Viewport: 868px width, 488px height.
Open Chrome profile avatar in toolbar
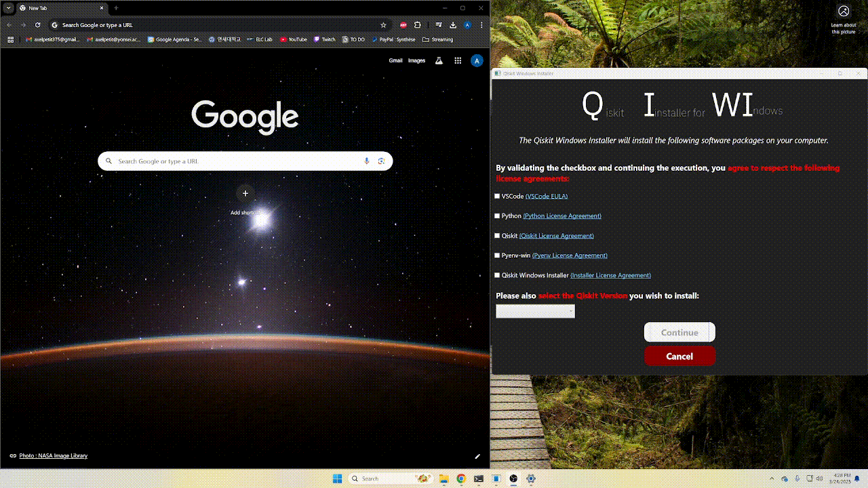point(467,25)
